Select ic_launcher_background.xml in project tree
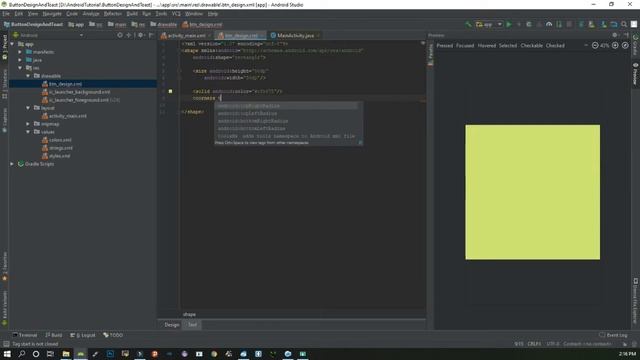The height and width of the screenshot is (360, 640). 79,92
